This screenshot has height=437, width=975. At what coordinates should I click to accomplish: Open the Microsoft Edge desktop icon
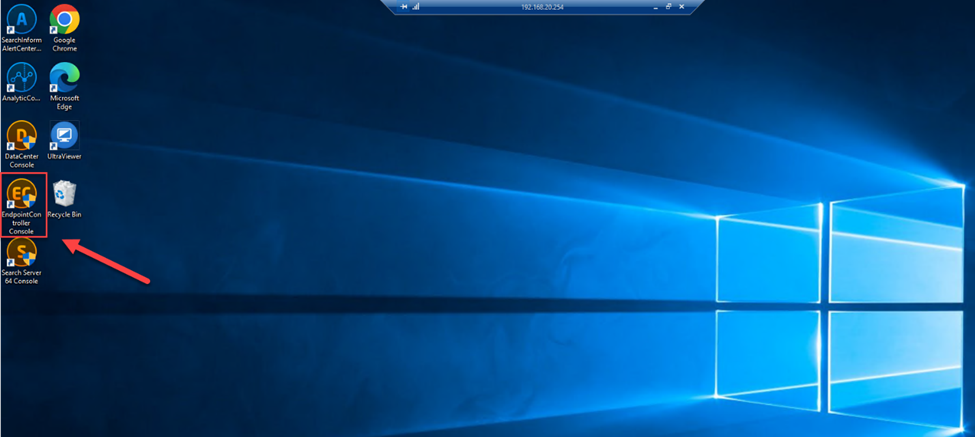[64, 77]
